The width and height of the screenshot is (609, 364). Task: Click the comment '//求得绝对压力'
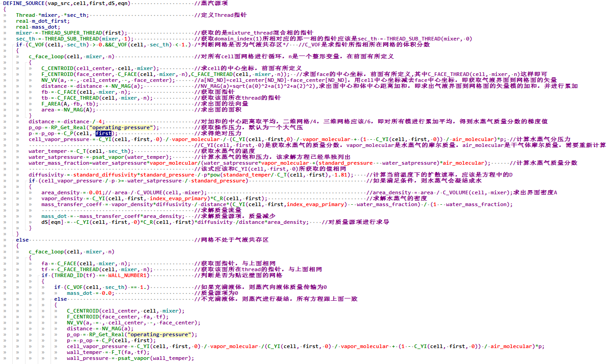pos(218,133)
